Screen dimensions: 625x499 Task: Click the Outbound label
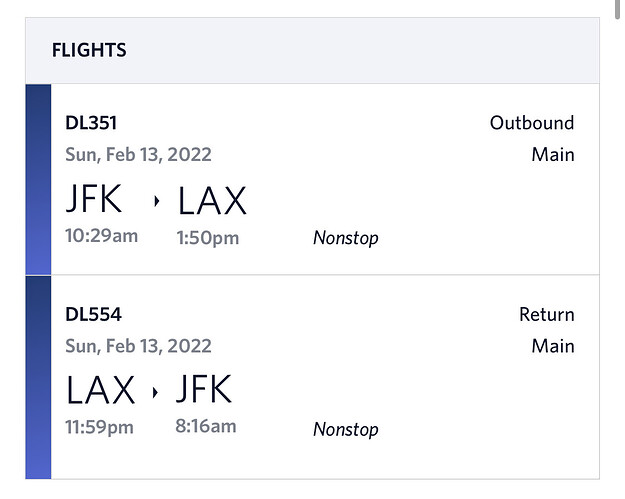click(532, 123)
